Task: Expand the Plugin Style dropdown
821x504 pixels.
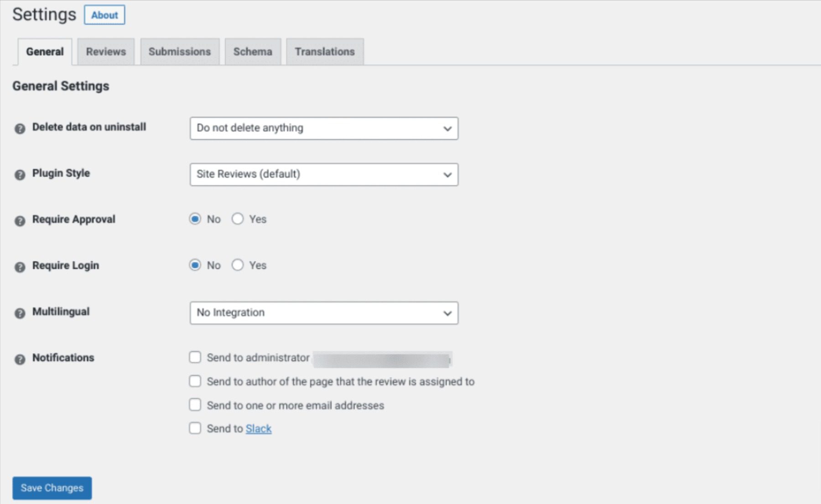Action: click(324, 174)
